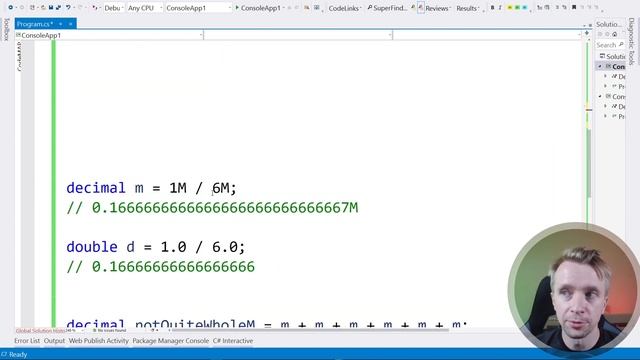
Task: Switch to the Program.cs tab
Action: (x=34, y=24)
